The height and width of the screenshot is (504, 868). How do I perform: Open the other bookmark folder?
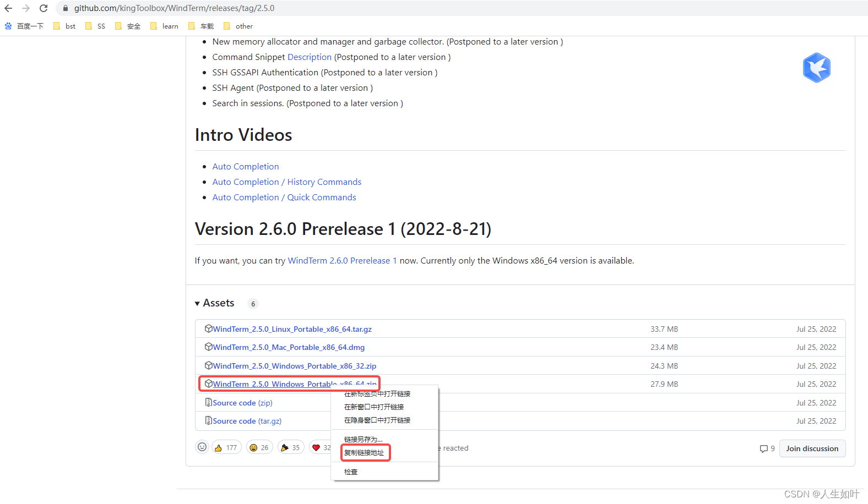238,26
